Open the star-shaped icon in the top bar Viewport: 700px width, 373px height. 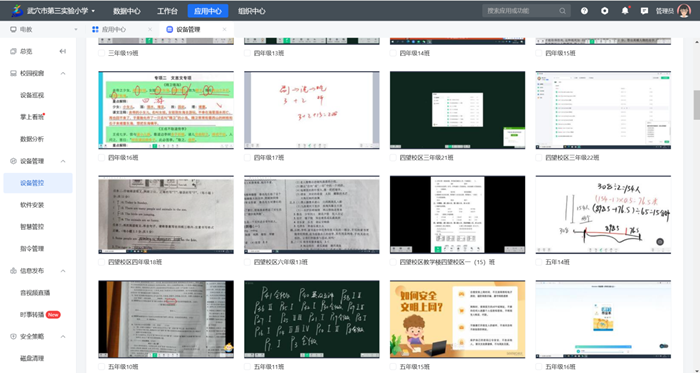(x=604, y=11)
